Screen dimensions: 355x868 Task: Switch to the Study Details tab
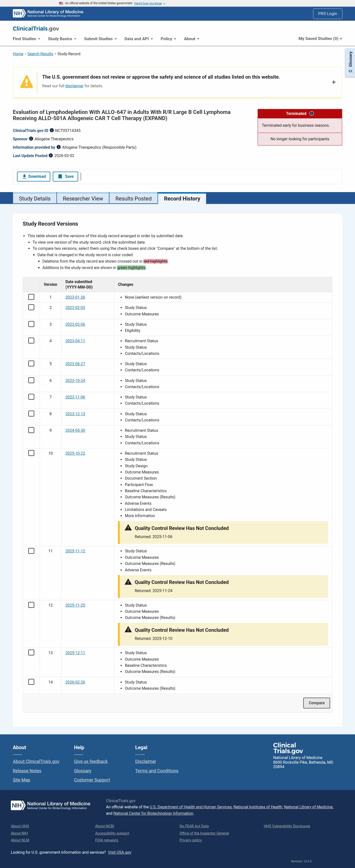tap(35, 199)
